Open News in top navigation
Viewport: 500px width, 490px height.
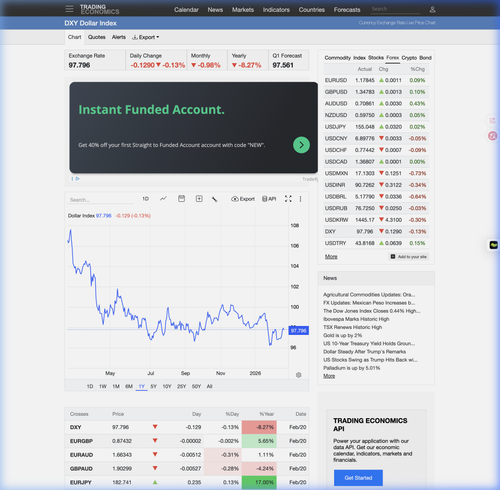pyautogui.click(x=215, y=10)
